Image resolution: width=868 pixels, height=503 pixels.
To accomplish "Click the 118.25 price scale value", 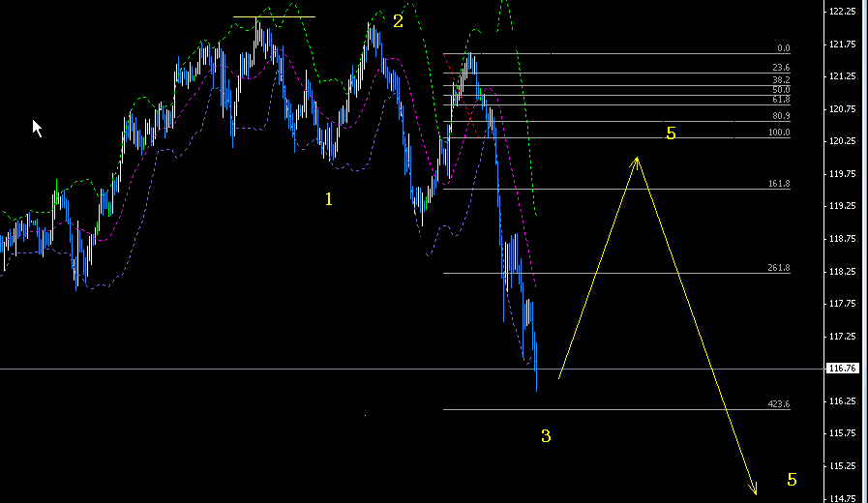I will pos(843,271).
